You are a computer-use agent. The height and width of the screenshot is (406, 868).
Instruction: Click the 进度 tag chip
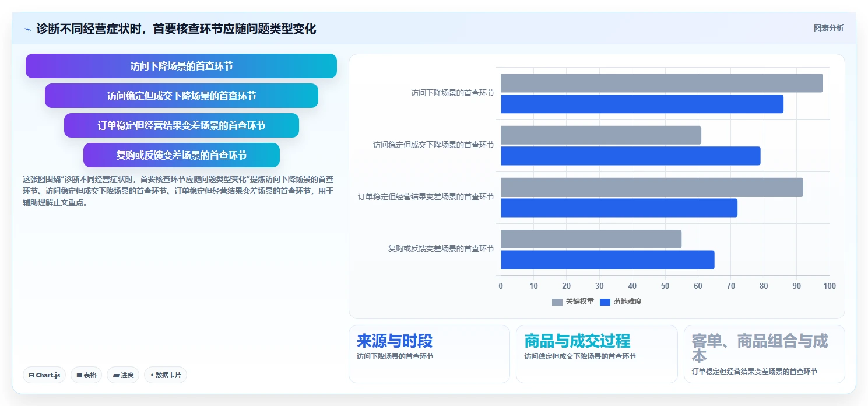[x=123, y=375]
